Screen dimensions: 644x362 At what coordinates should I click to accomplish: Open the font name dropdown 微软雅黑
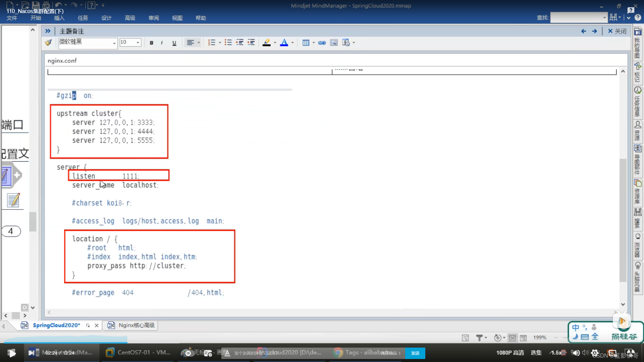pyautogui.click(x=114, y=43)
